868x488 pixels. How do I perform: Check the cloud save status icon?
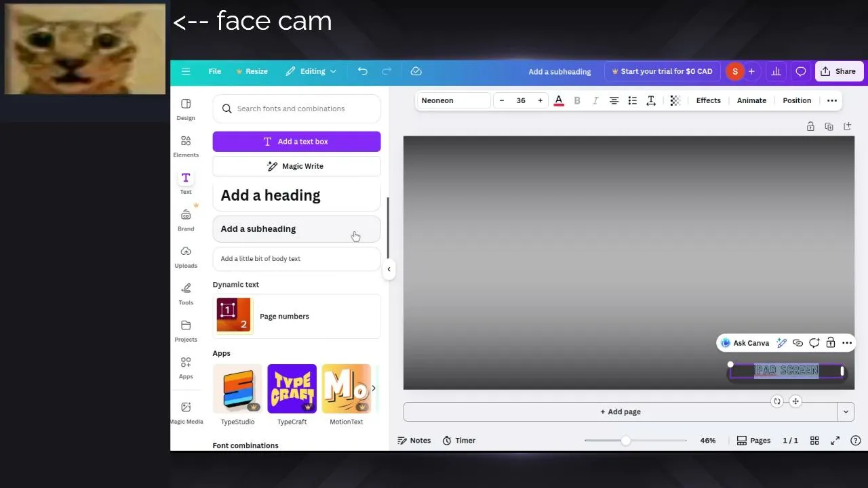pos(416,71)
